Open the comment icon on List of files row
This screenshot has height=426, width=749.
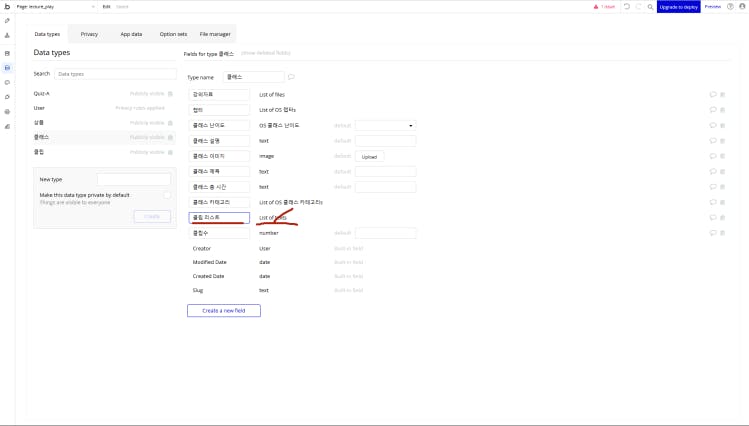tap(713, 95)
